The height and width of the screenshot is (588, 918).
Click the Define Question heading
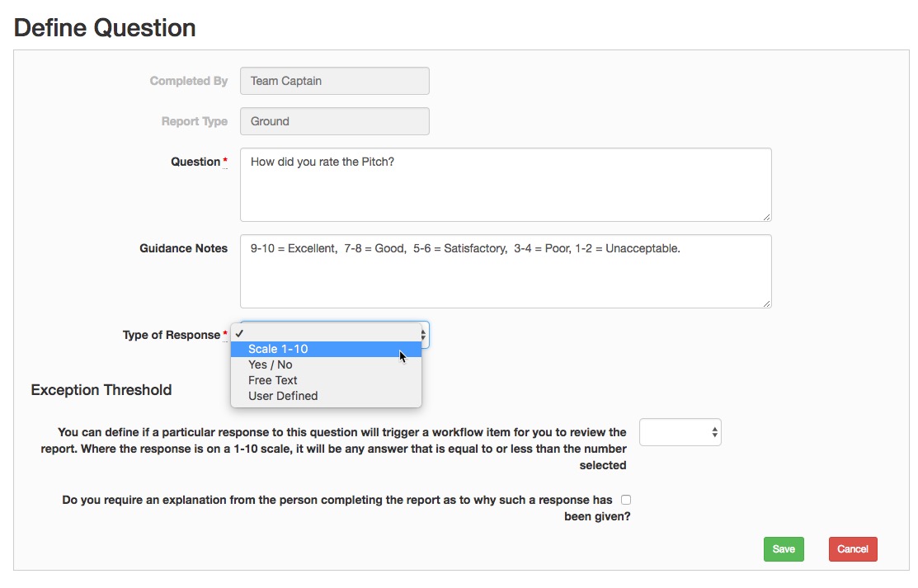[x=105, y=27]
